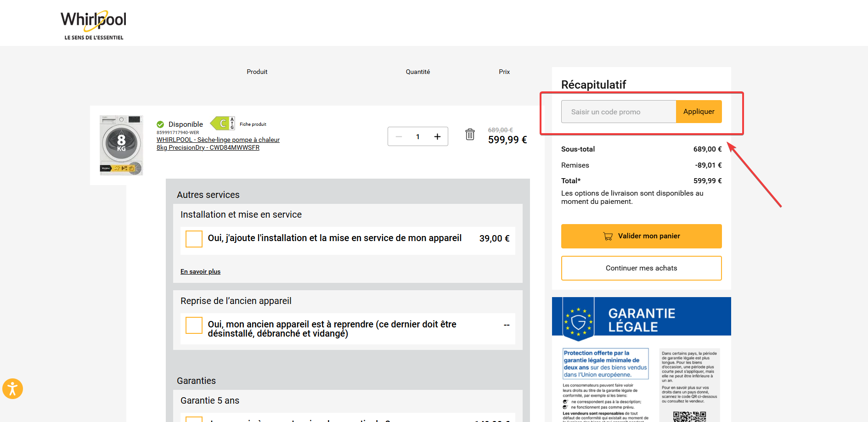Click the Whirlpool logo
Image resolution: width=868 pixels, height=422 pixels.
click(x=94, y=25)
